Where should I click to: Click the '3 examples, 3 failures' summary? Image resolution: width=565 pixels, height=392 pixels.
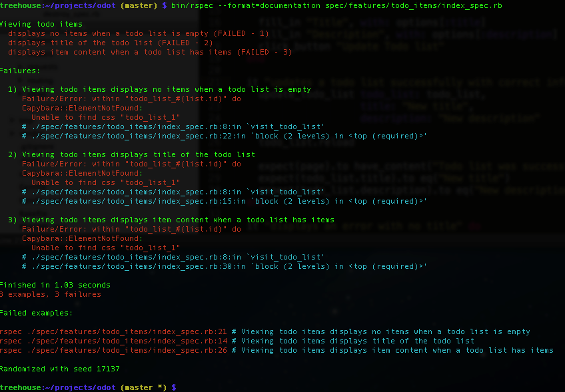51,294
